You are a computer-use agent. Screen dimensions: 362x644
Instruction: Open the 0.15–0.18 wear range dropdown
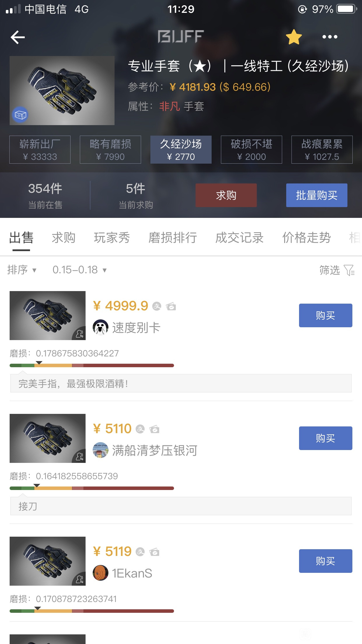point(80,270)
